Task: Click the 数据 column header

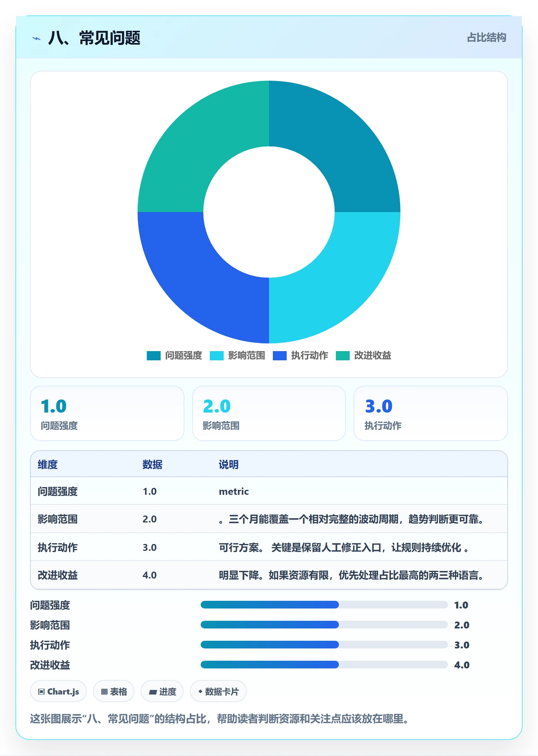Action: 153,464
